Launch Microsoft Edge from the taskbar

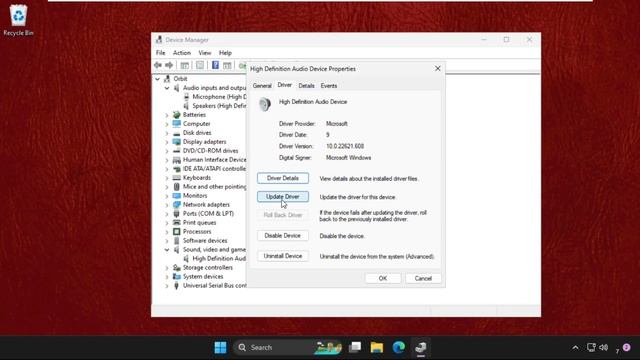click(399, 347)
